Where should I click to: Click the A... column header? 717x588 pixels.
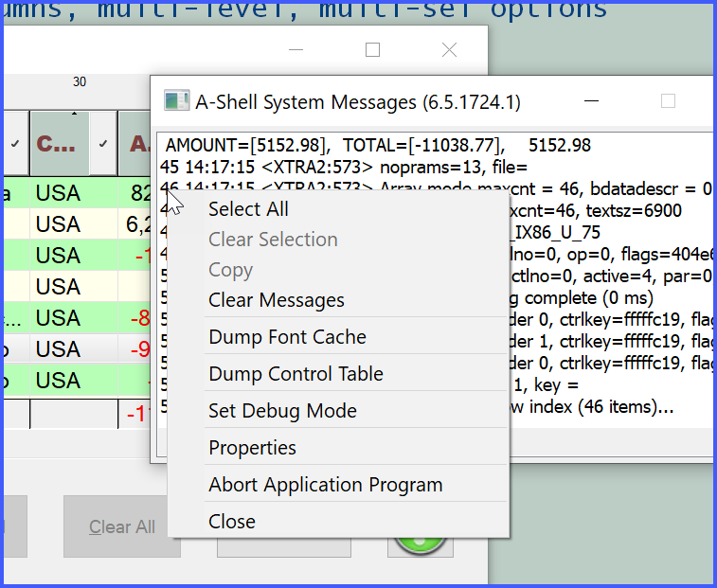pyautogui.click(x=138, y=144)
